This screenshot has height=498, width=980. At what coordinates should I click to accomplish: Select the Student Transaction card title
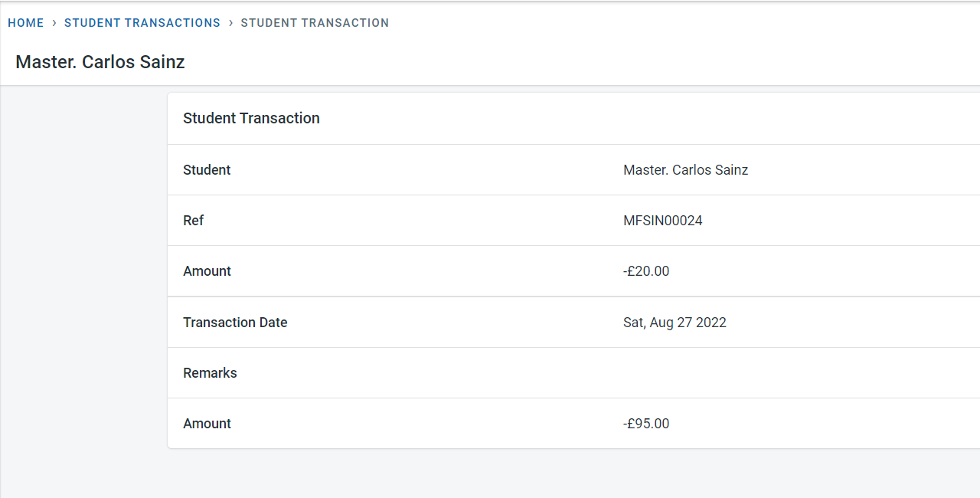point(251,118)
